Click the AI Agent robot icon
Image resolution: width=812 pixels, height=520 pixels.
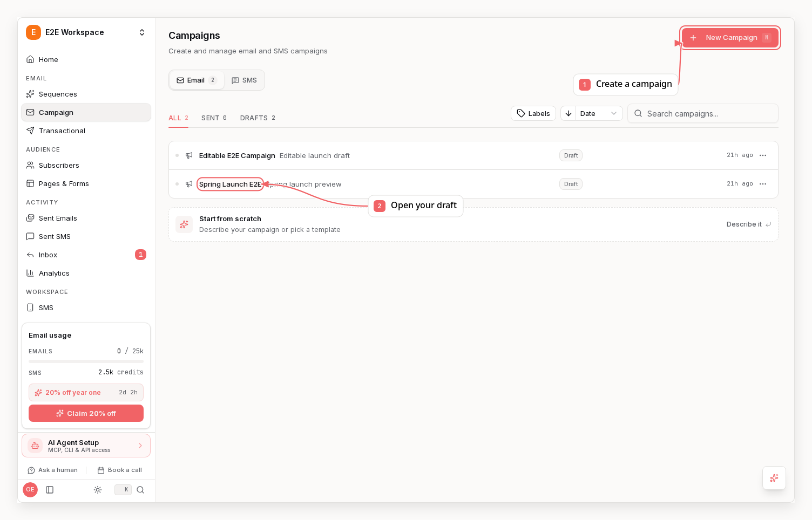tap(35, 446)
